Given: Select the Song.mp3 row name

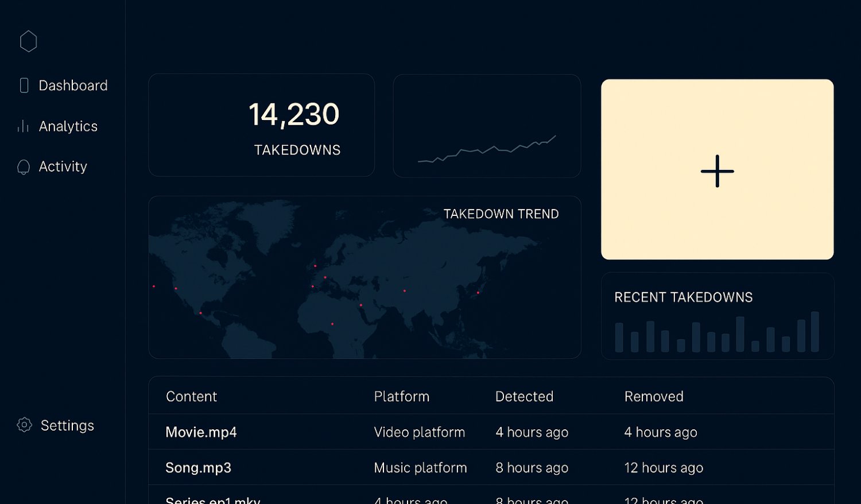Looking at the screenshot, I should point(198,468).
